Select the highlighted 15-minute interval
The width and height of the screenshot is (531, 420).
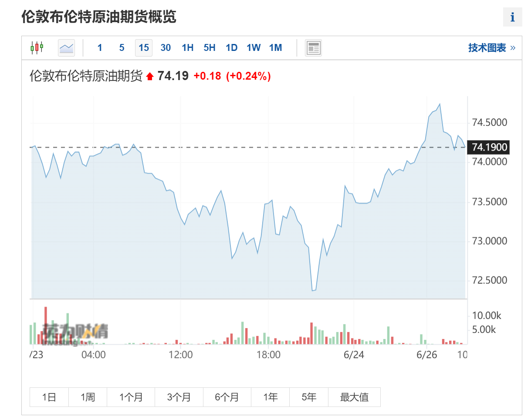[x=143, y=47]
